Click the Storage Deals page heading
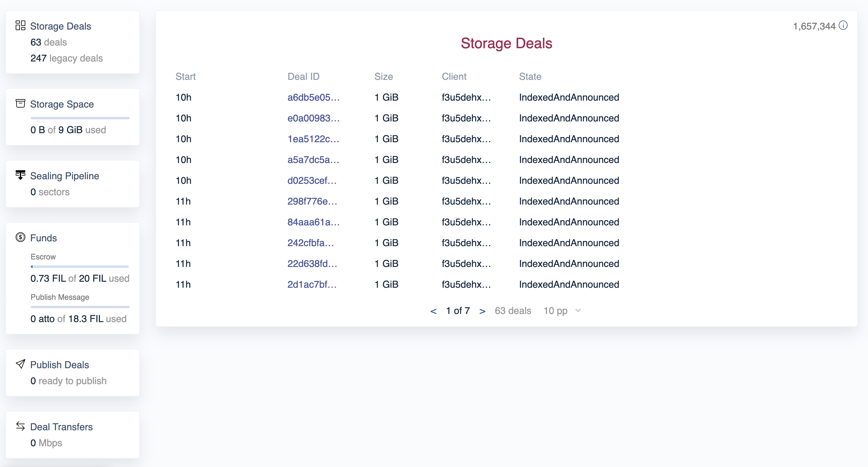The image size is (868, 467). coord(506,43)
